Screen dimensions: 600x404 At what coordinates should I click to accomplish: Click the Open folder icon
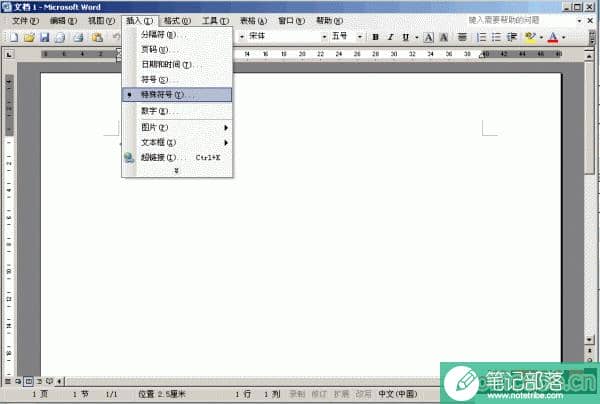tap(29, 37)
